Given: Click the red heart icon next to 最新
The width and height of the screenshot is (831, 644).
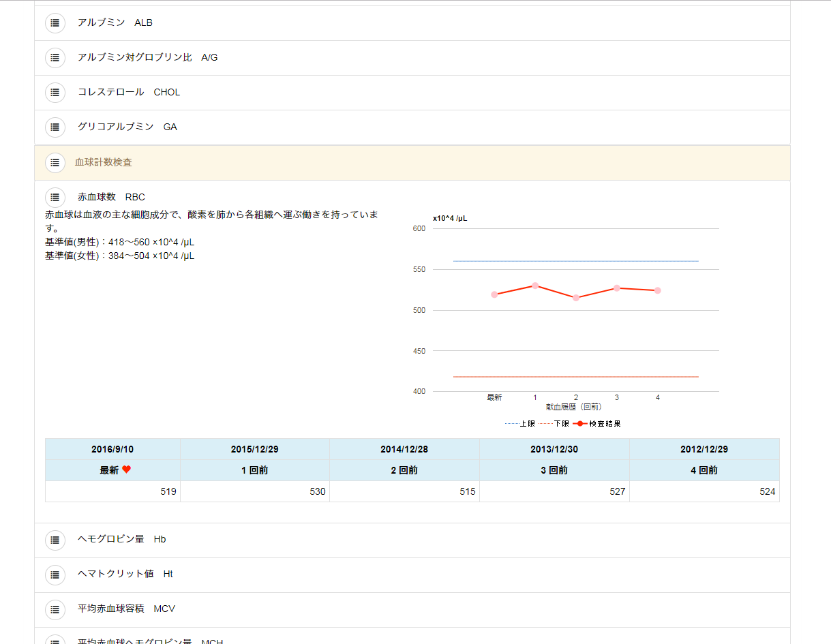Looking at the screenshot, I should click(x=127, y=470).
